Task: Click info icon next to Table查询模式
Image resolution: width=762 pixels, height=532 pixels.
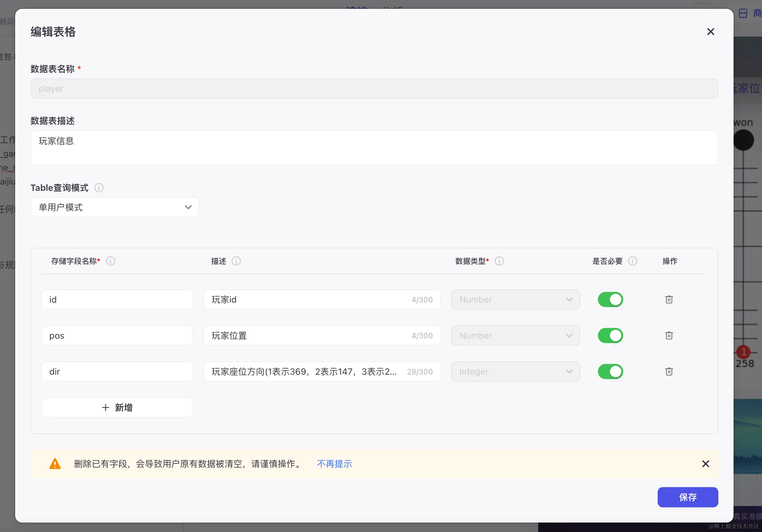Action: coord(99,188)
